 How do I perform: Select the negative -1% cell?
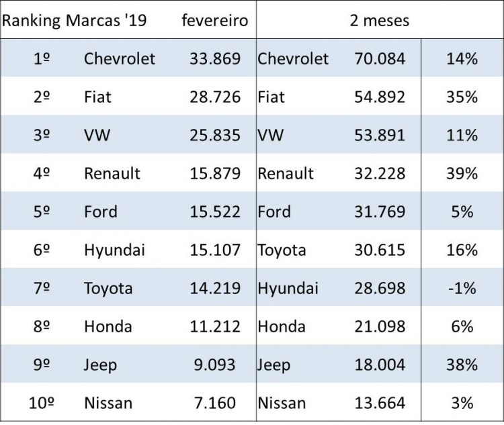(x=461, y=288)
